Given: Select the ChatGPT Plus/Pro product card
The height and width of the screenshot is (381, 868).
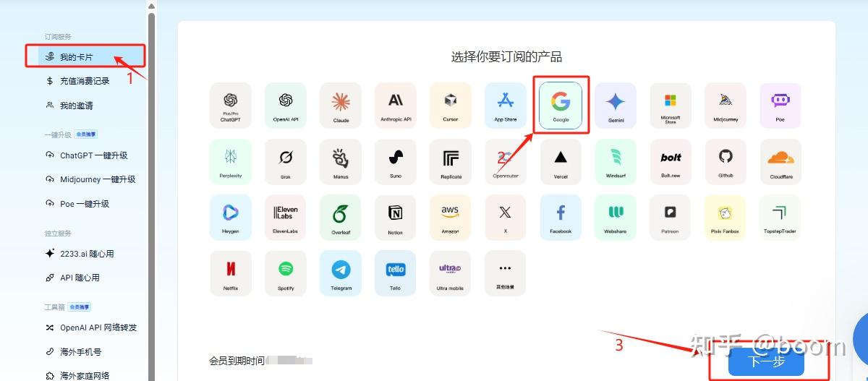Looking at the screenshot, I should click(231, 106).
